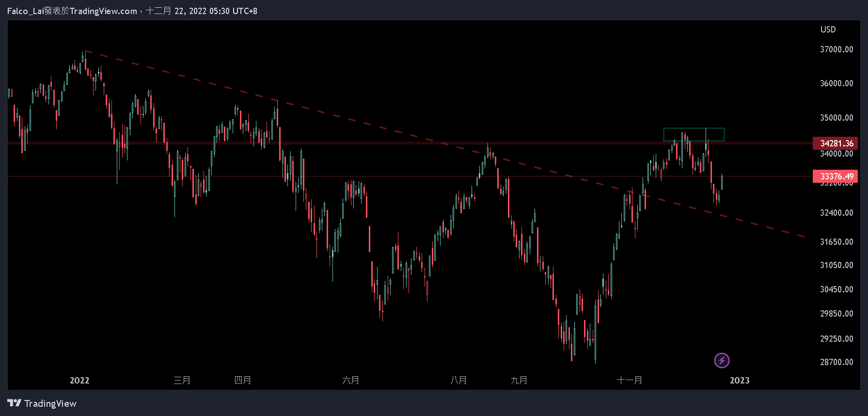
Task: Click the 36000.00 price axis value
Action: (836, 83)
